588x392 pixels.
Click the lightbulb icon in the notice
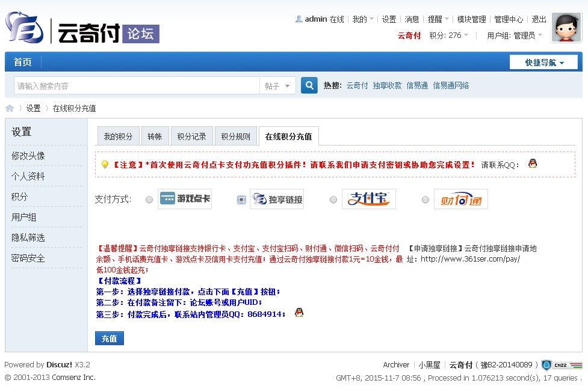(x=105, y=164)
